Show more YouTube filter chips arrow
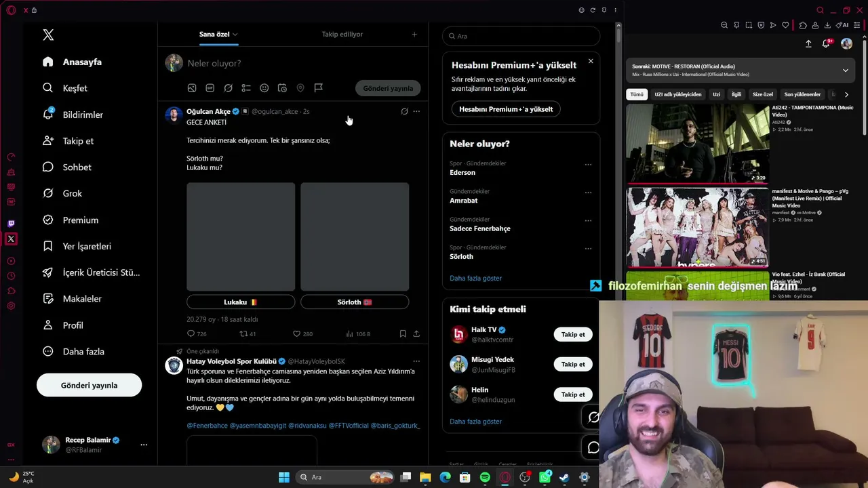868x488 pixels. (x=846, y=94)
